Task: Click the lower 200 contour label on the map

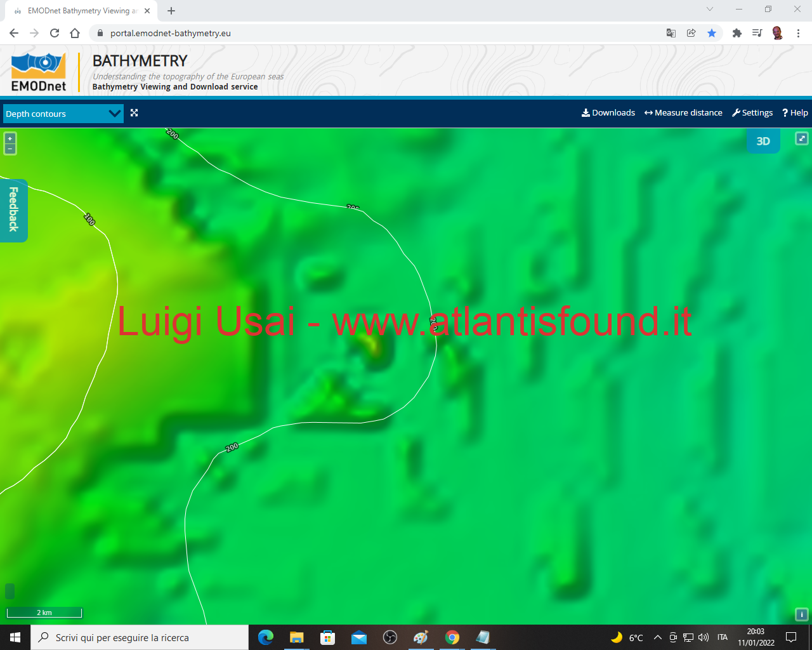Action: pos(232,447)
